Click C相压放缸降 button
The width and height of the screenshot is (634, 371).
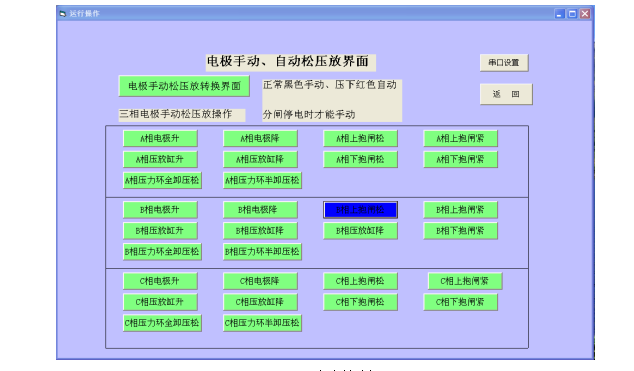(260, 302)
